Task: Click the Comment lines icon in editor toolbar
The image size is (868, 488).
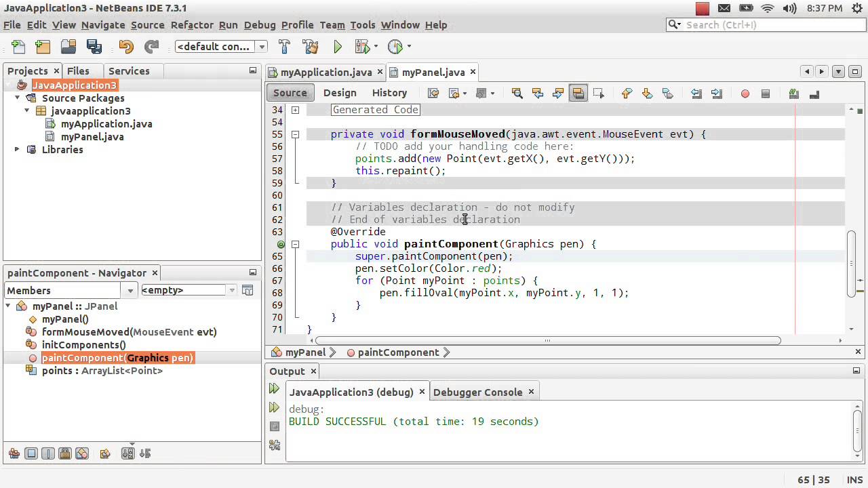Action: pos(793,94)
